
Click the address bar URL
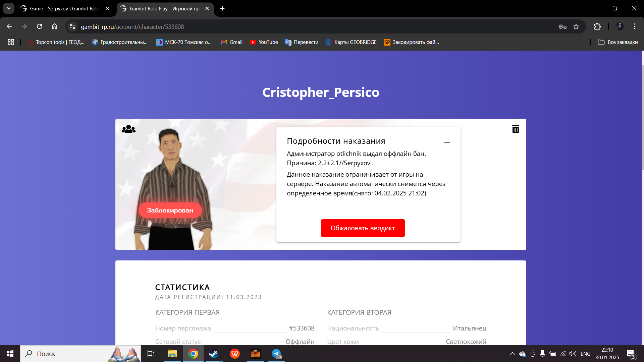[x=132, y=26]
